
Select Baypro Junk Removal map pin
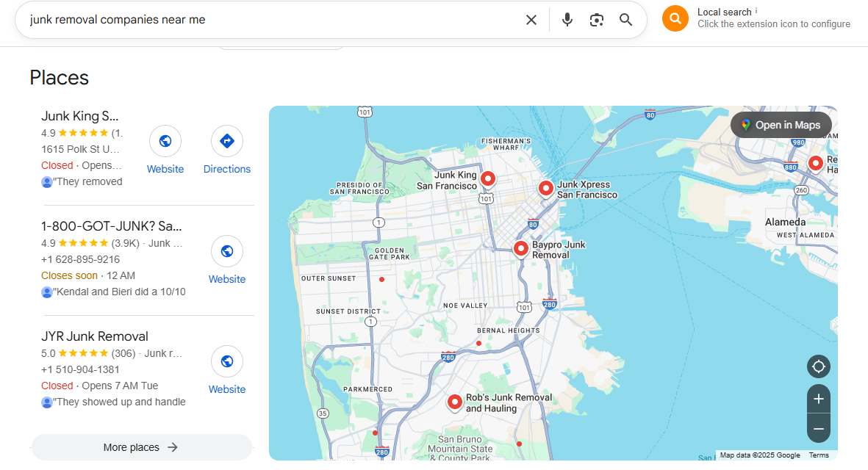[x=520, y=248]
